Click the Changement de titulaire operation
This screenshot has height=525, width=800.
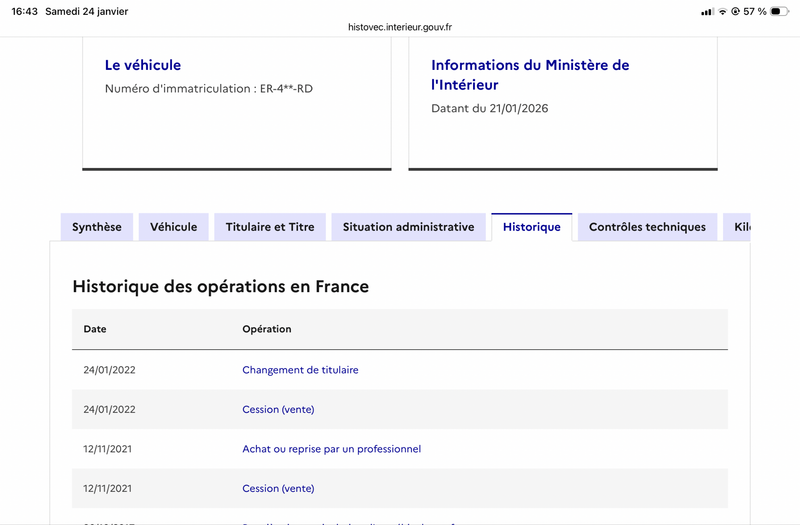coord(300,370)
